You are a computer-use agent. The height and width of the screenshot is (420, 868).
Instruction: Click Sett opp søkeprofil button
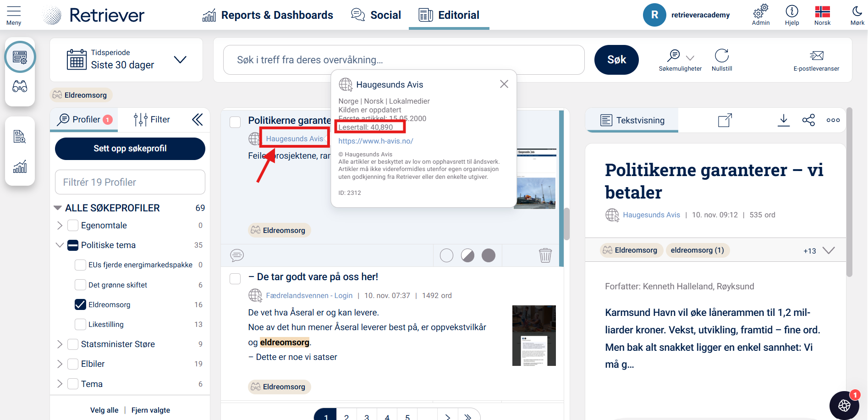[x=130, y=149]
